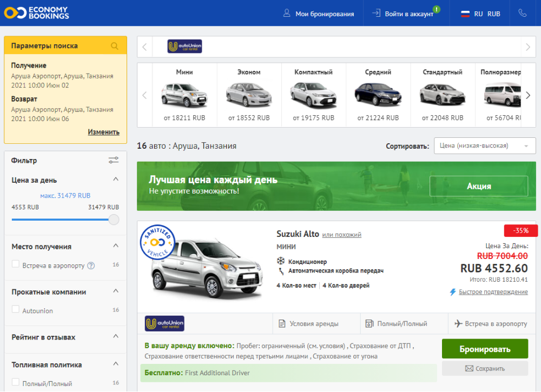541x392 pixels.
Task: Click the autoUnion logo on Suzuki Alto card
Action: coord(164,323)
